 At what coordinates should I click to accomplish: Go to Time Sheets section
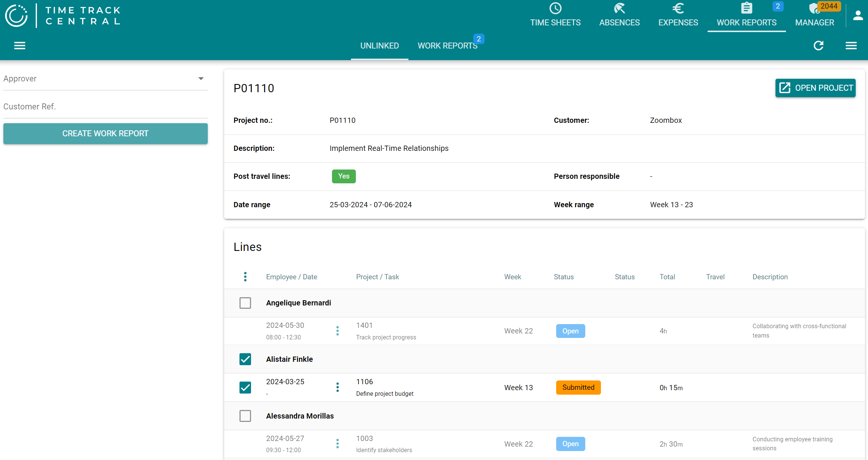click(555, 16)
